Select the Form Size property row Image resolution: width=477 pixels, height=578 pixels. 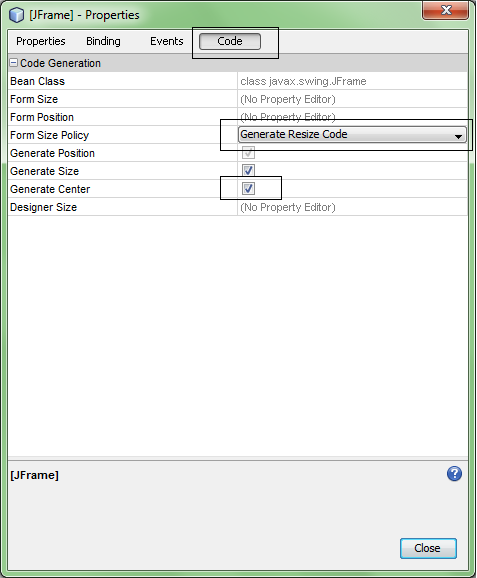tap(237, 99)
